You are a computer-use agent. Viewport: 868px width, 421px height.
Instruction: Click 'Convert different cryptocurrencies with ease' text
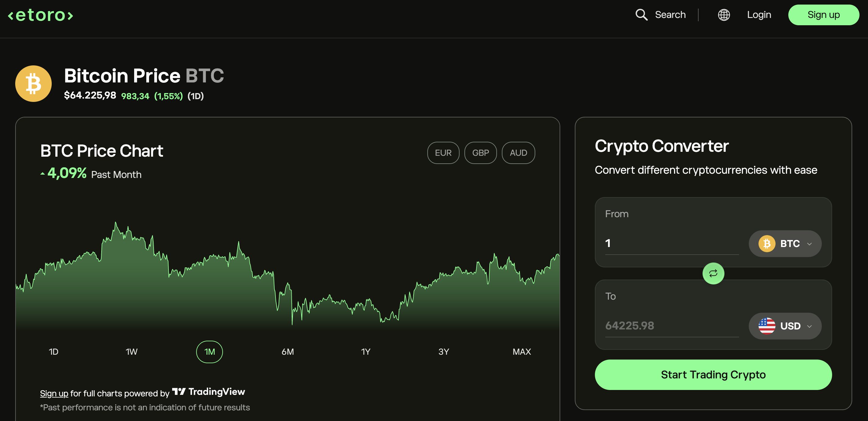click(x=706, y=170)
